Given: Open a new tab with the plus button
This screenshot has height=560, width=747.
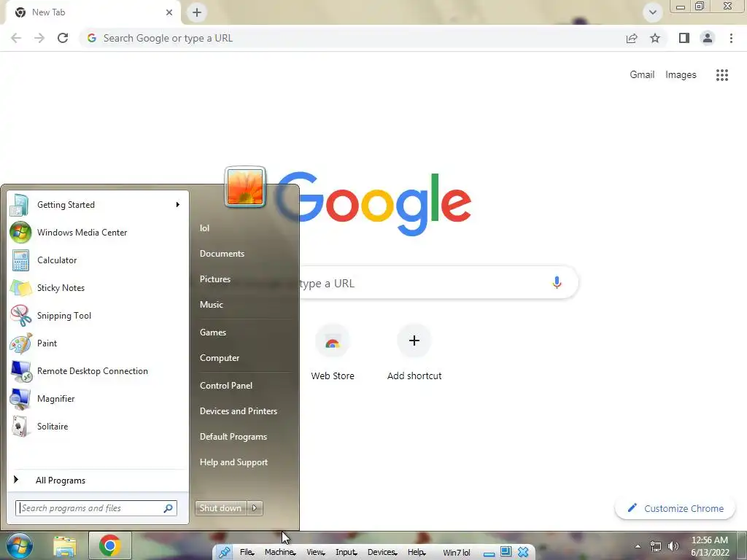Looking at the screenshot, I should pyautogui.click(x=197, y=12).
